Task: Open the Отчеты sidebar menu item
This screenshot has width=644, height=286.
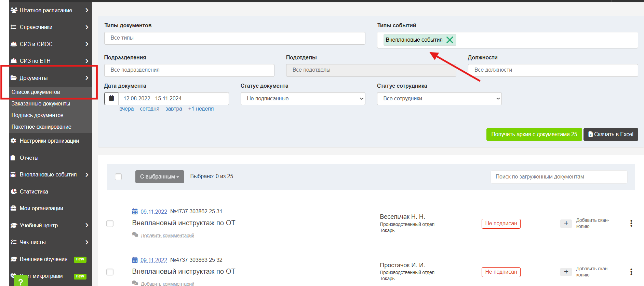Action: point(29,158)
